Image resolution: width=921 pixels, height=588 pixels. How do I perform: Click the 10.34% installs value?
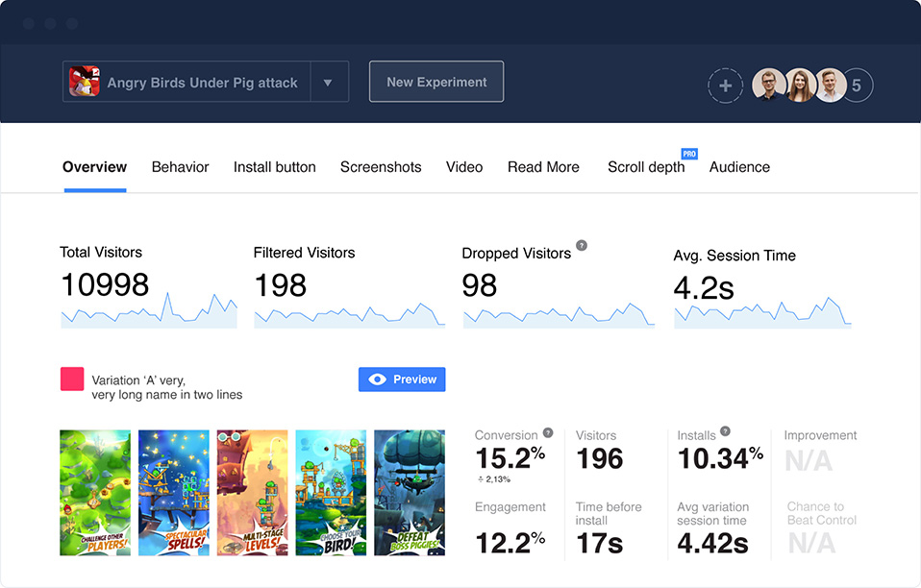coord(720,458)
